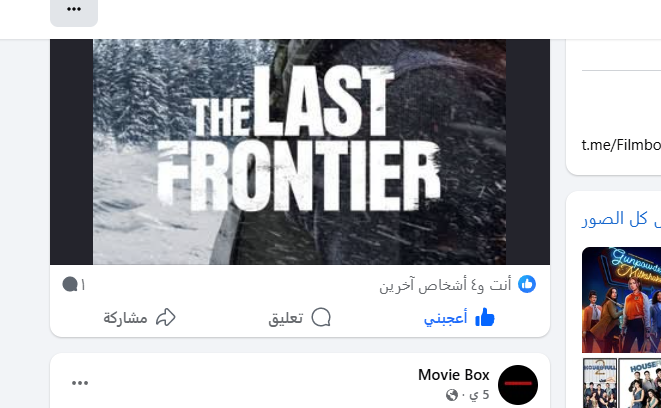Expand the Movie Box post options dots
The width and height of the screenshot is (661, 408).
pos(80,383)
